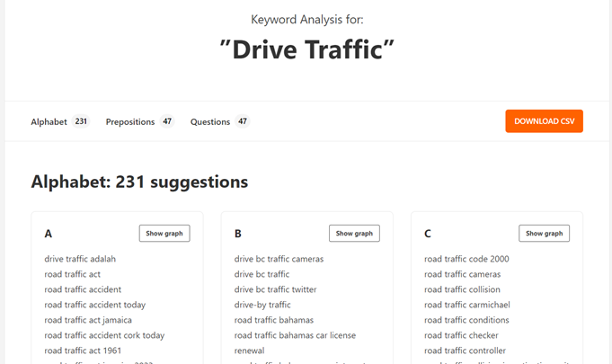Viewport: 612px width, 364px height.
Task: Select the Questions tab
Action: point(210,121)
